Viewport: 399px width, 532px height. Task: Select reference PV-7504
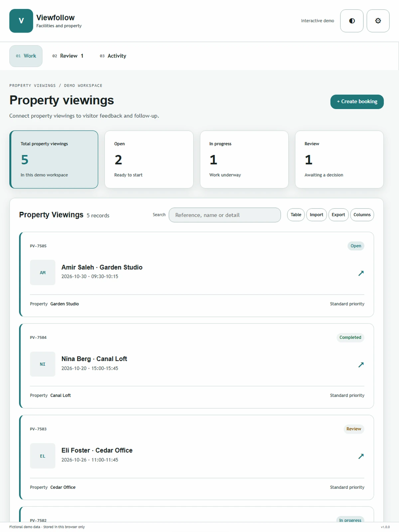pos(38,337)
